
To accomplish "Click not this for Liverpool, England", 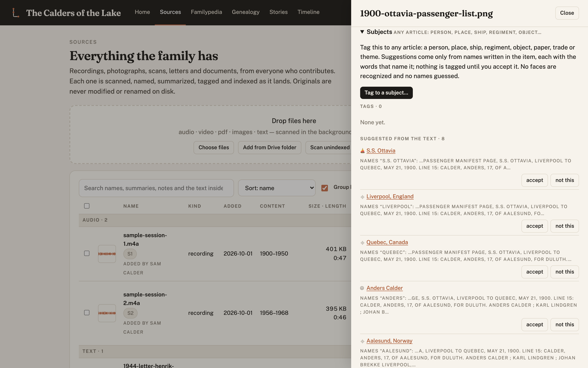I will point(565,226).
